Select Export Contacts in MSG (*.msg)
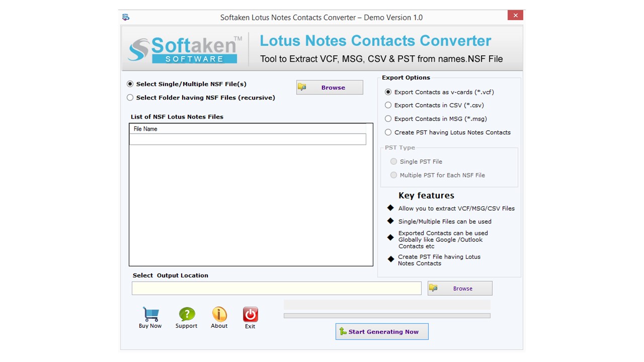This screenshot has width=644, height=362. [x=388, y=119]
